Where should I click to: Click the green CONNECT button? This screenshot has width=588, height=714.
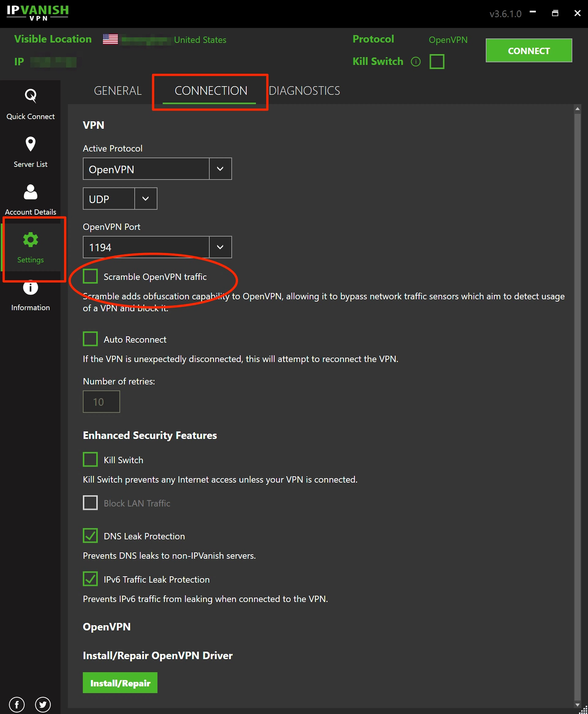[529, 51]
